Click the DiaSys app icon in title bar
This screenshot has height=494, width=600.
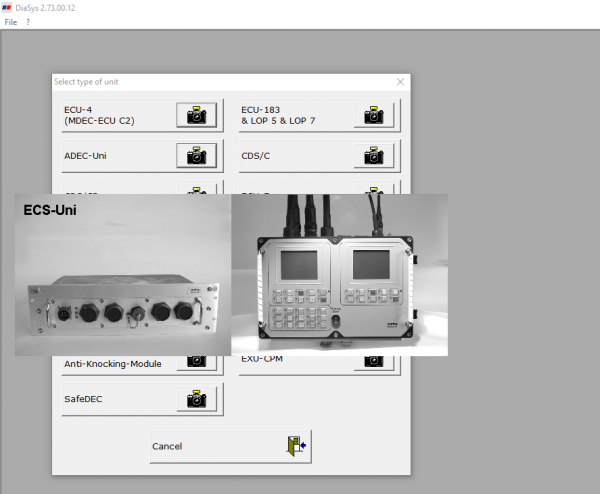8,7
